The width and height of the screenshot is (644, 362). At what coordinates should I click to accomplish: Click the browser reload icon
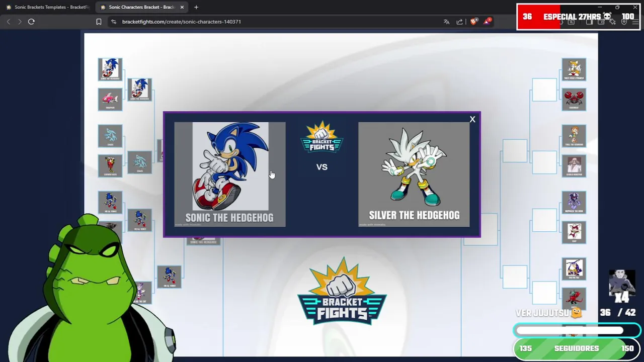click(x=31, y=22)
